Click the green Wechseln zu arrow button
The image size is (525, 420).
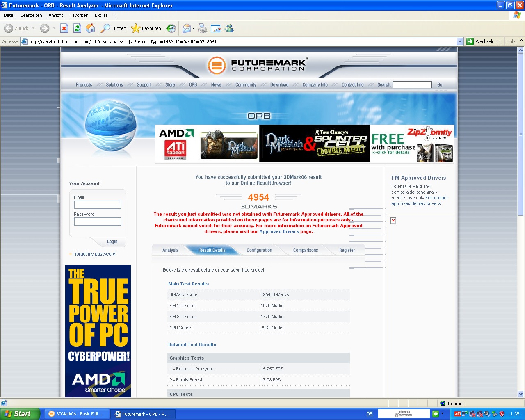click(470, 41)
